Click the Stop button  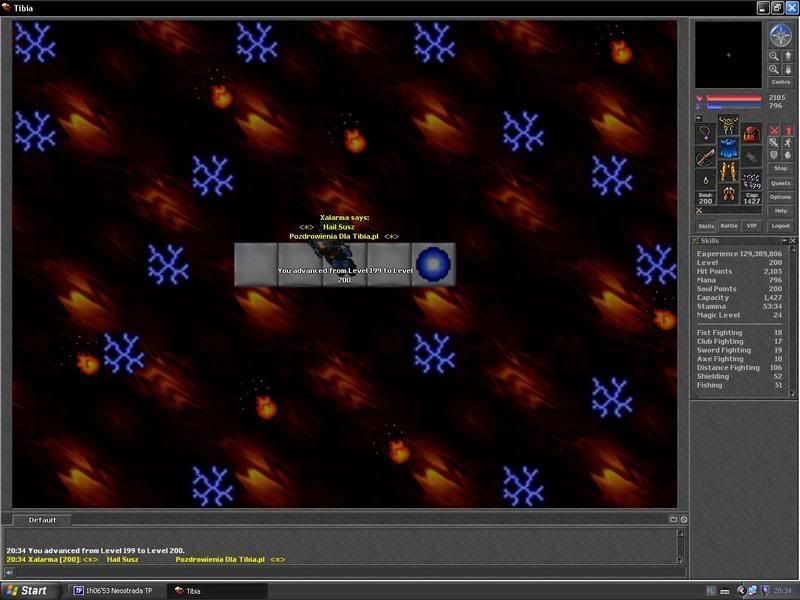(x=781, y=168)
